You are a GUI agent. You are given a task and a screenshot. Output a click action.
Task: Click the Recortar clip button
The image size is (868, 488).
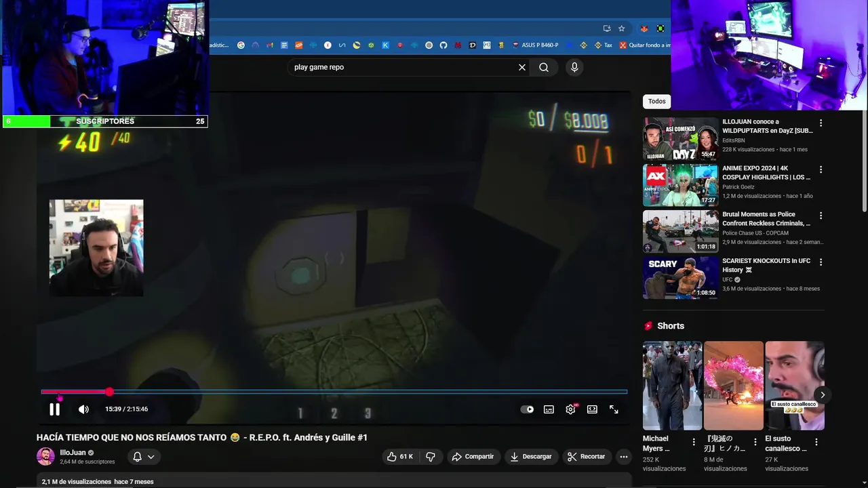[x=587, y=457]
